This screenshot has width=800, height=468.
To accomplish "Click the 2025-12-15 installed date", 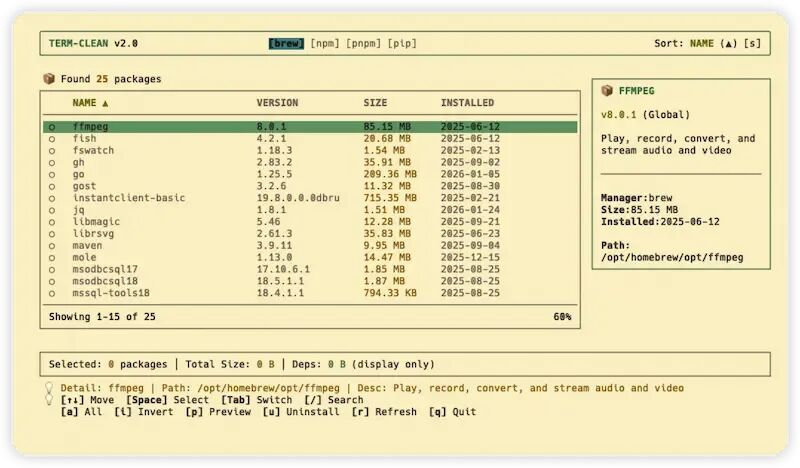I will click(470, 257).
